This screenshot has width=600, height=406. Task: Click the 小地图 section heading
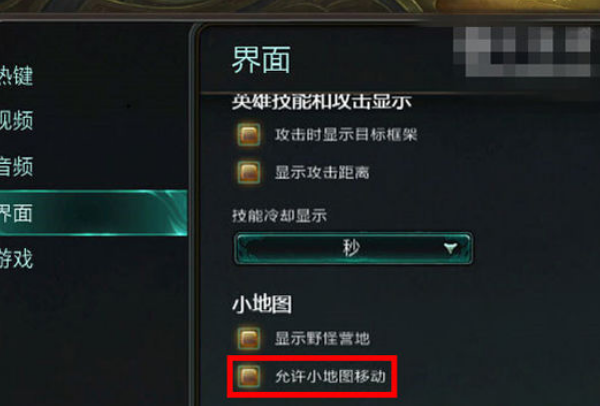pos(262,305)
